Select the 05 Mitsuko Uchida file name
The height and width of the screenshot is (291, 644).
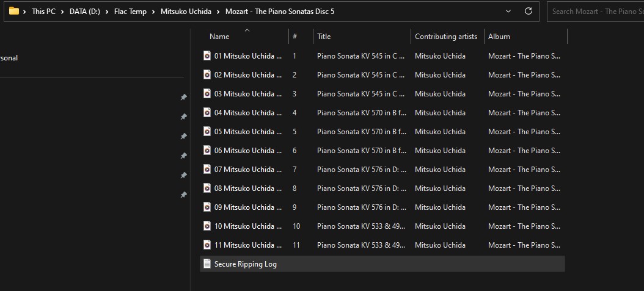tap(247, 131)
